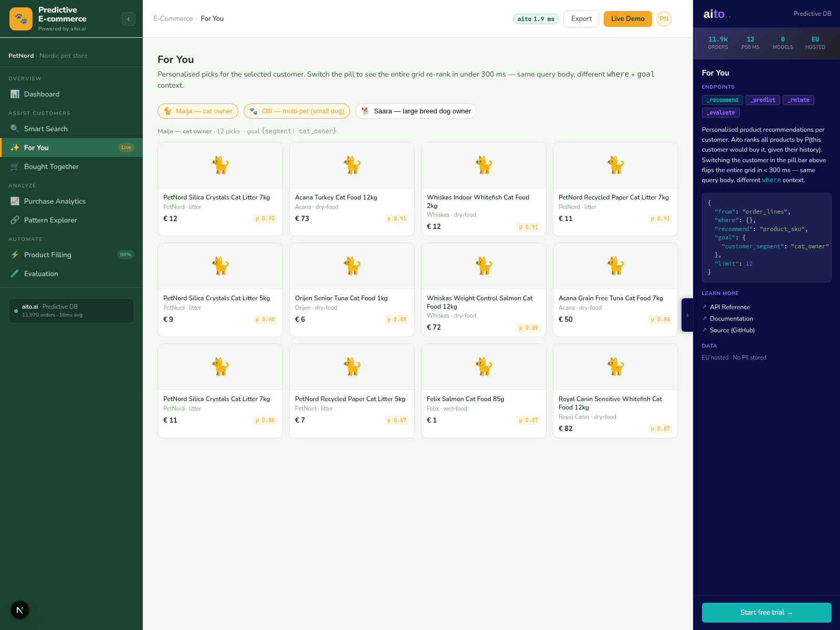Click Pattern Explorer link icon
This screenshot has height=630, width=840.
pyautogui.click(x=15, y=220)
